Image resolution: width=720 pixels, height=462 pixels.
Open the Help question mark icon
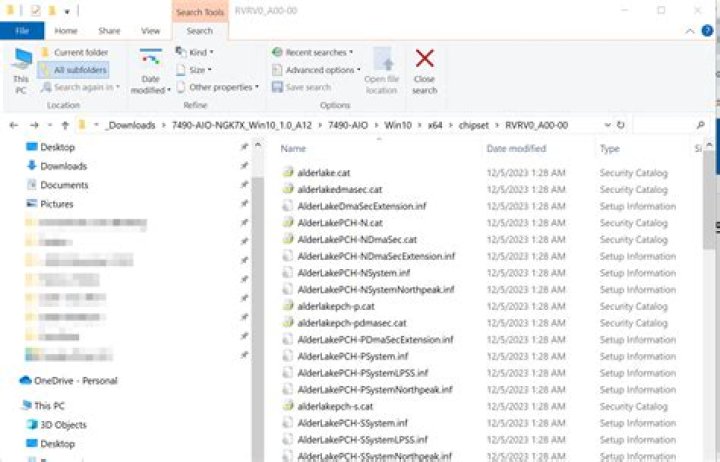(x=707, y=31)
